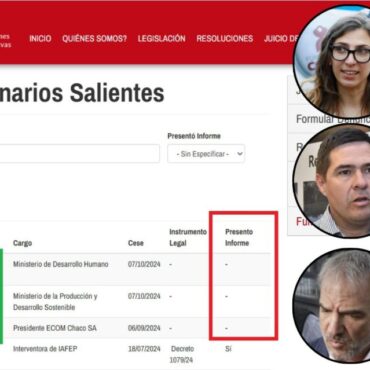The width and height of the screenshot is (370, 370).
Task: Select the Ministerio de Desarrollo Humano row
Action: click(x=135, y=269)
